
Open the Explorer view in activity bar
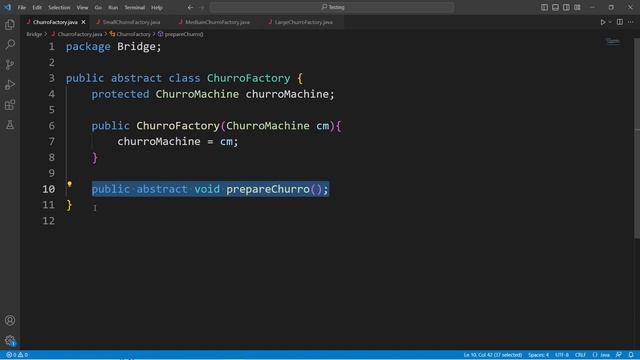pos(10,24)
